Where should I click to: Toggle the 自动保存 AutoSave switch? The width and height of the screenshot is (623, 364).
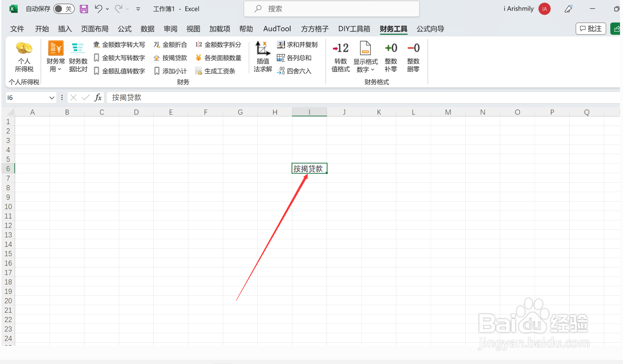(64, 9)
